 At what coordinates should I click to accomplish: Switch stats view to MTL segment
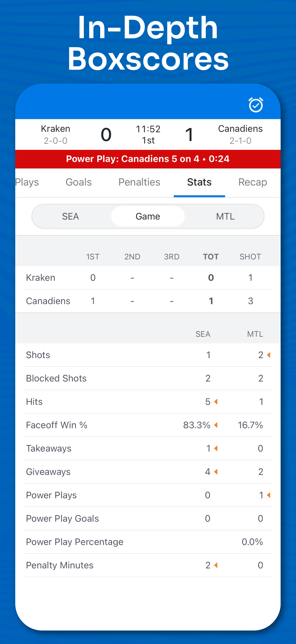pyautogui.click(x=225, y=216)
